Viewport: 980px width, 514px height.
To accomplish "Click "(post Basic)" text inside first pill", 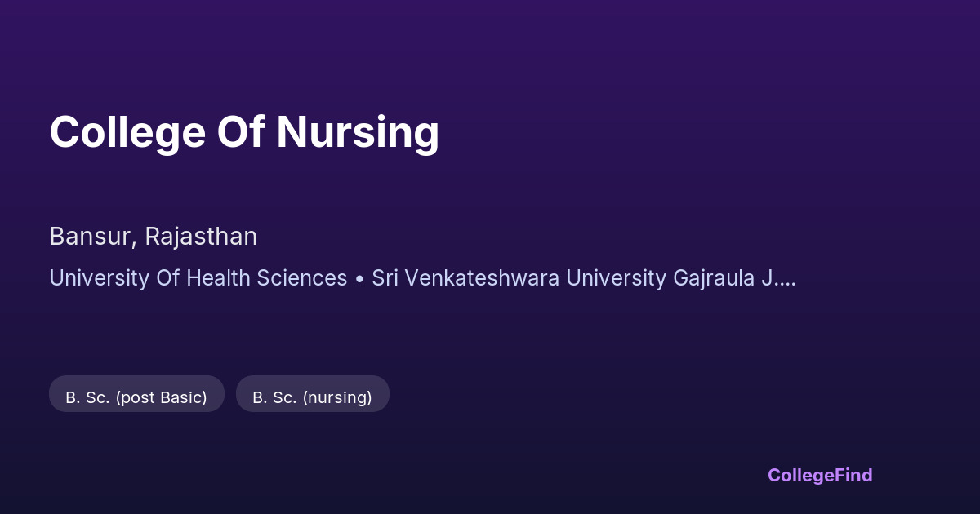I will tap(161, 397).
